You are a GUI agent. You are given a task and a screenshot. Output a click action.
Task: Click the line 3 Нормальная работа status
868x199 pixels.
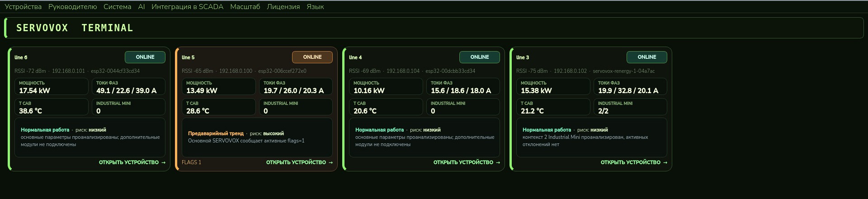click(x=547, y=130)
